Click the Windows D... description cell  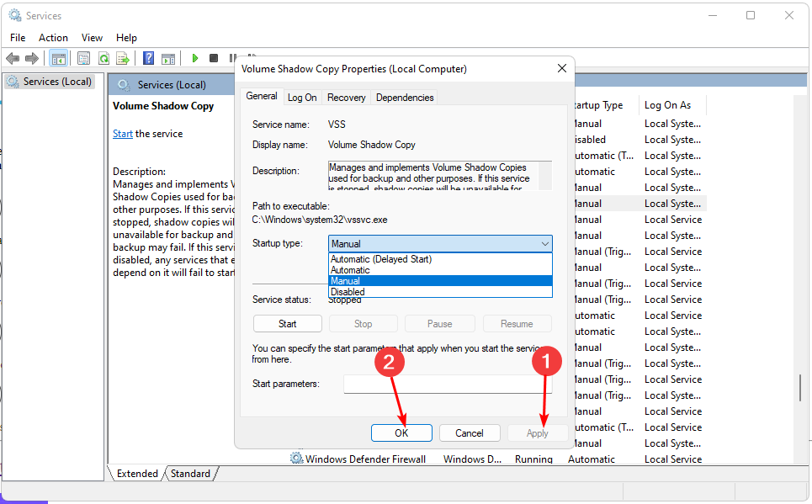pyautogui.click(x=472, y=459)
